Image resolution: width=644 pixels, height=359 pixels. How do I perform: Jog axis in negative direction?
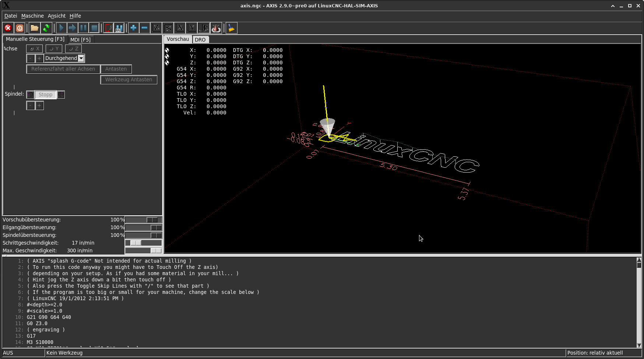click(x=31, y=58)
